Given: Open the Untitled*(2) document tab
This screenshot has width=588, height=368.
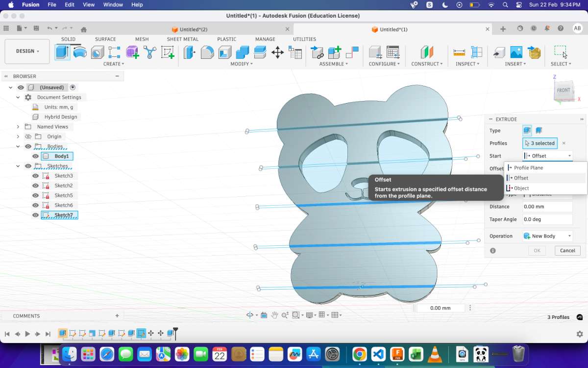Looking at the screenshot, I should tap(193, 29).
